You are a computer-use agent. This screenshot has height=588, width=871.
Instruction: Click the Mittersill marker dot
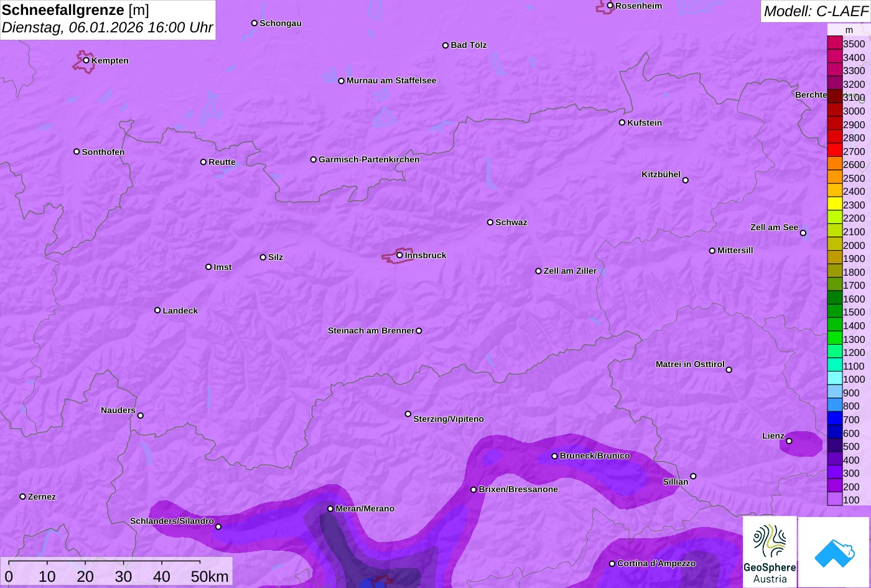pos(712,251)
